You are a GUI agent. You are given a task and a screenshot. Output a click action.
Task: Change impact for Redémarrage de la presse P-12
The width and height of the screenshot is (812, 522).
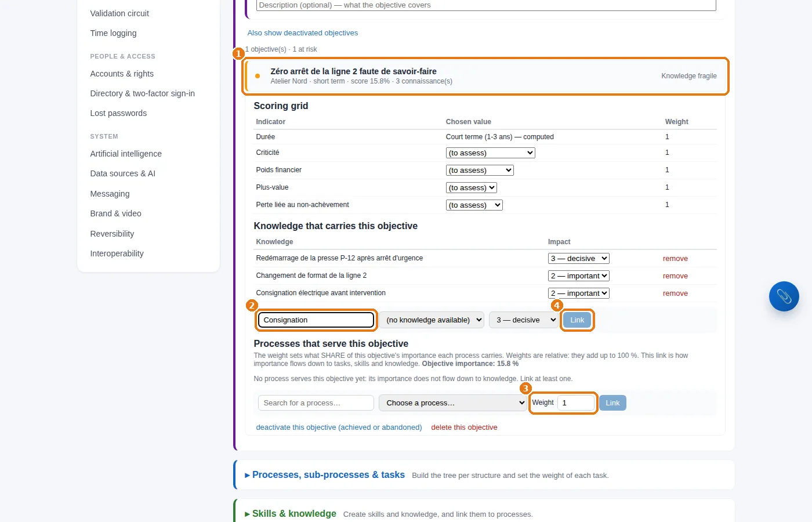click(578, 259)
